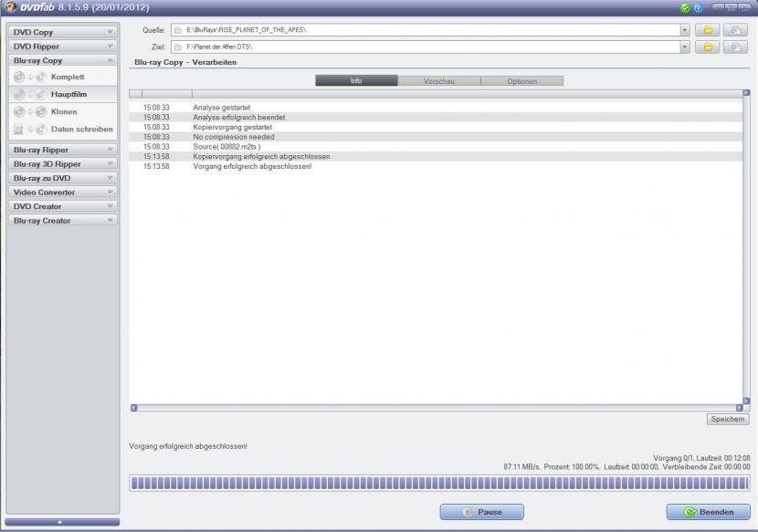Screen dimensions: 758x532
Task: Open the source image file icon beside Quelle
Action: pyautogui.click(x=735, y=30)
